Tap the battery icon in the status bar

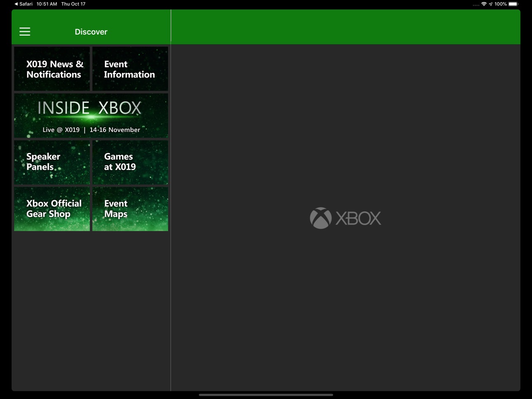tap(513, 4)
